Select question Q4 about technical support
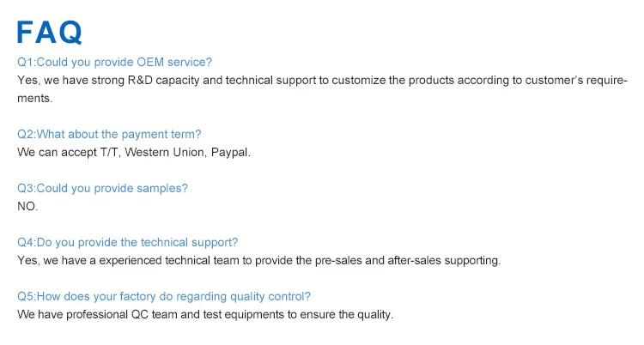644x345 pixels. pyautogui.click(x=127, y=242)
